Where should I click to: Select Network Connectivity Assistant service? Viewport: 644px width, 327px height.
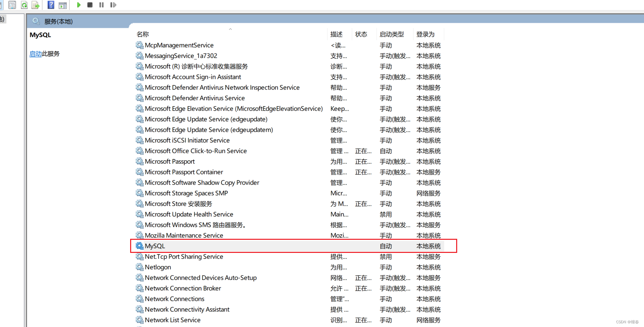coord(187,309)
